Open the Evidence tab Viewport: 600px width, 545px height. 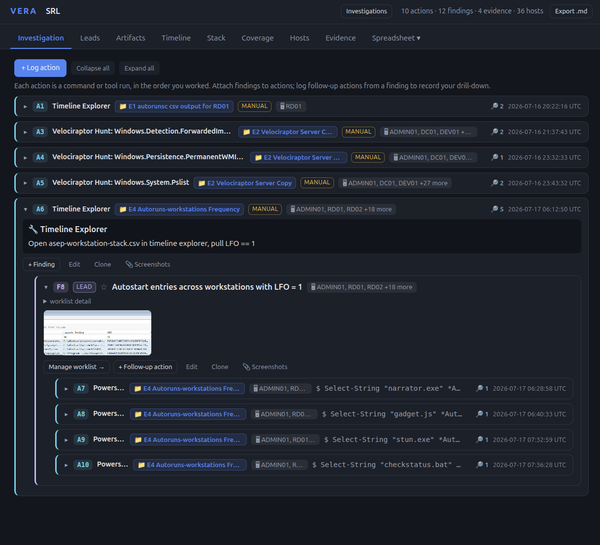pyautogui.click(x=341, y=38)
